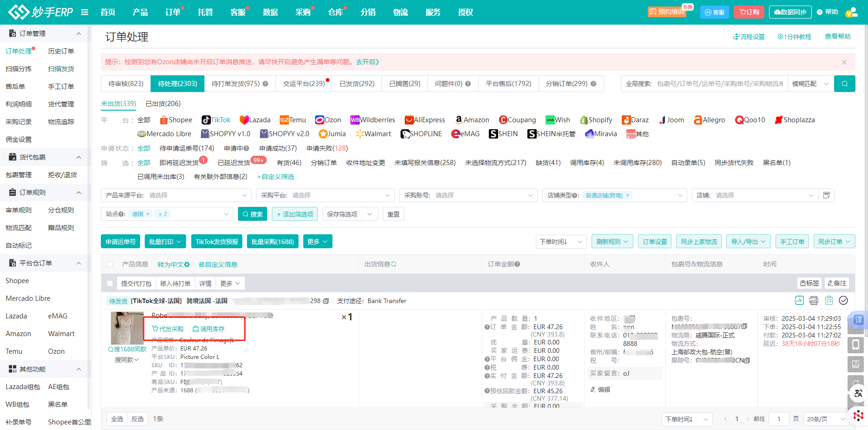Open the 采购账号 dropdown
Image resolution: width=868 pixels, height=430 pixels.
click(x=468, y=195)
